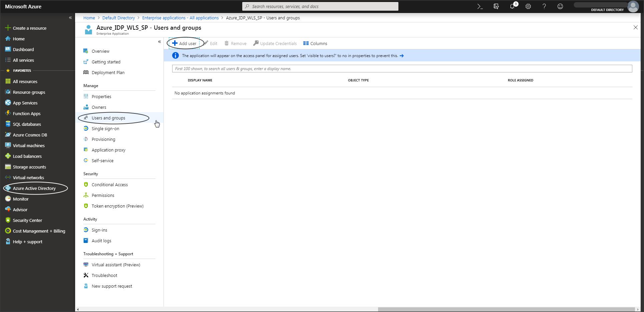The image size is (644, 312).
Task: Click the info banner arrow
Action: coord(402,56)
